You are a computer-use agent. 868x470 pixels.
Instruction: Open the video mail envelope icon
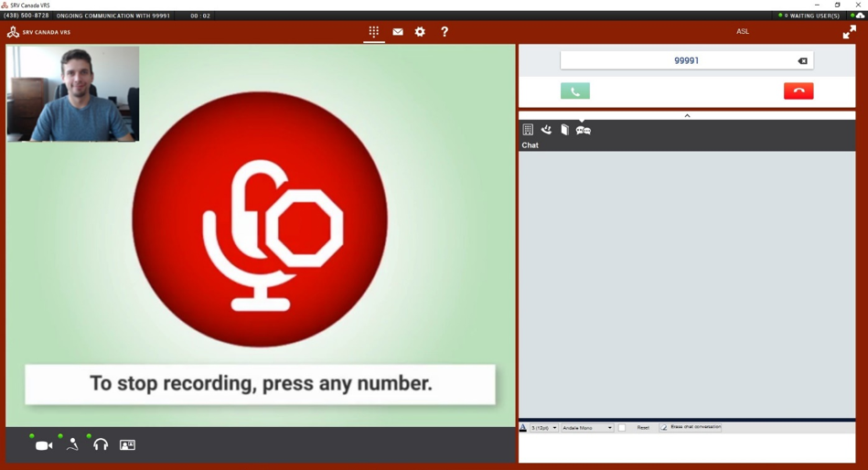[x=398, y=32]
